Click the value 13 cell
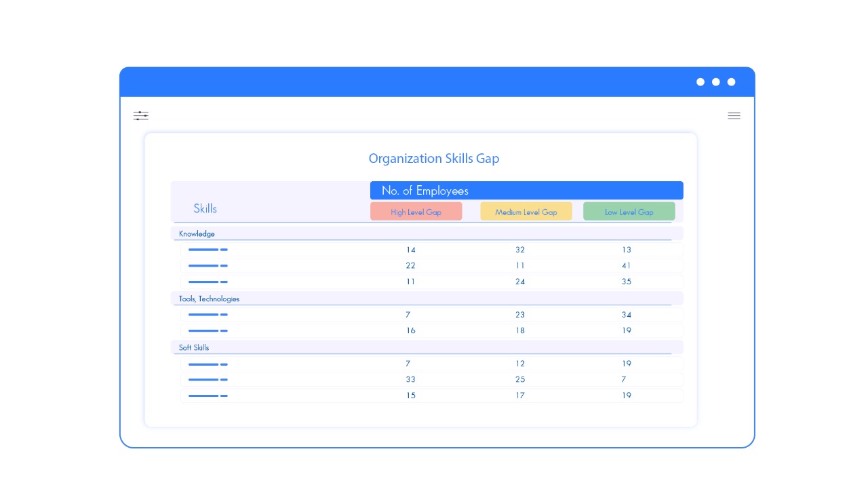 click(x=627, y=250)
